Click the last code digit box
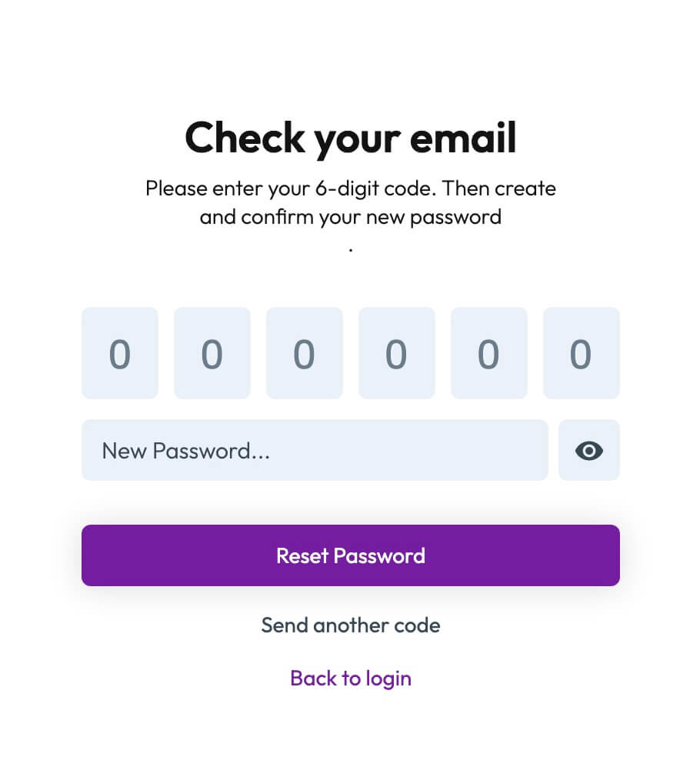The height and width of the screenshot is (777, 700). [582, 353]
